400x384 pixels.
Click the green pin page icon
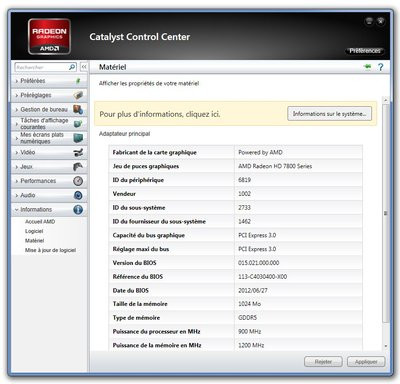pyautogui.click(x=367, y=67)
